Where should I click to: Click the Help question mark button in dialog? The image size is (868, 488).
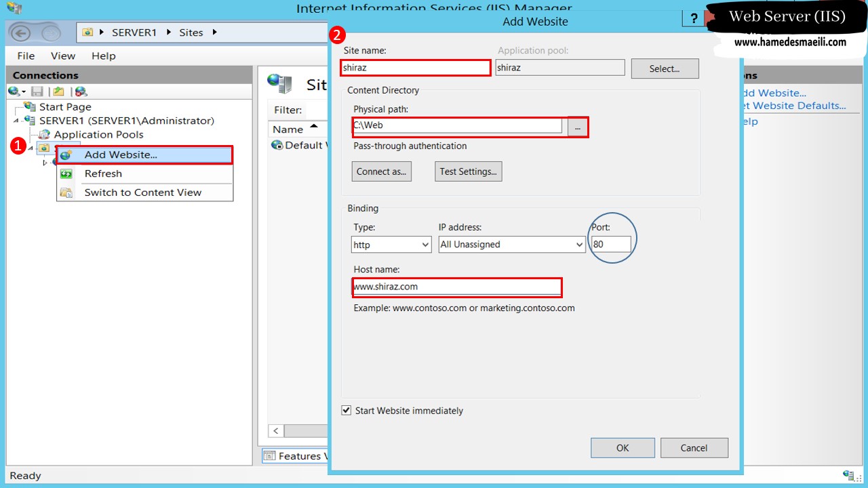coord(694,19)
